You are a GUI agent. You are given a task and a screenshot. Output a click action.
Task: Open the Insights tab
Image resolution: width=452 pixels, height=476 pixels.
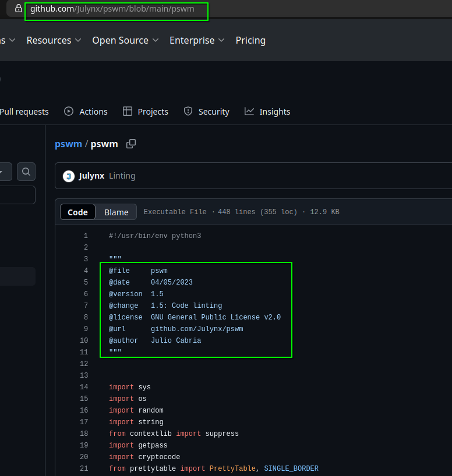(267, 112)
